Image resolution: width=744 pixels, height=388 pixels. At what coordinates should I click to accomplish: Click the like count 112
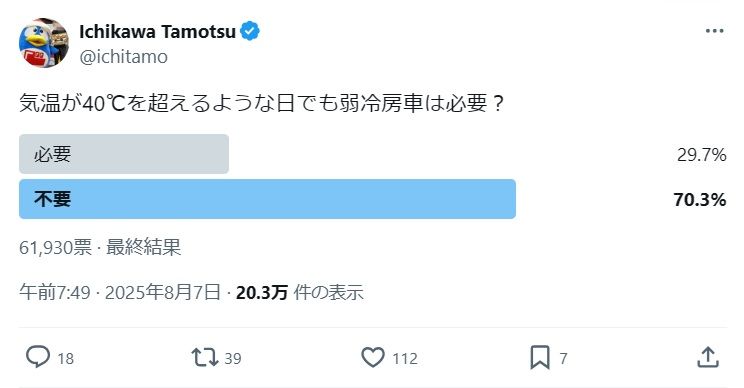(x=405, y=359)
